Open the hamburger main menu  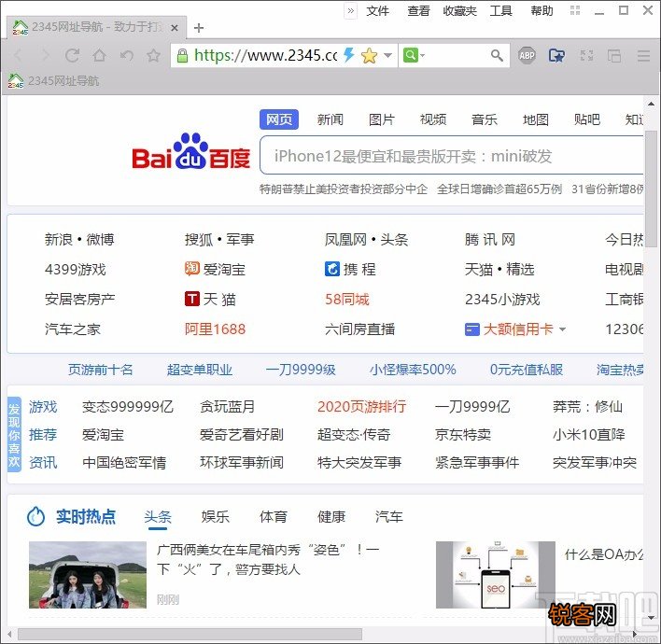tap(643, 55)
